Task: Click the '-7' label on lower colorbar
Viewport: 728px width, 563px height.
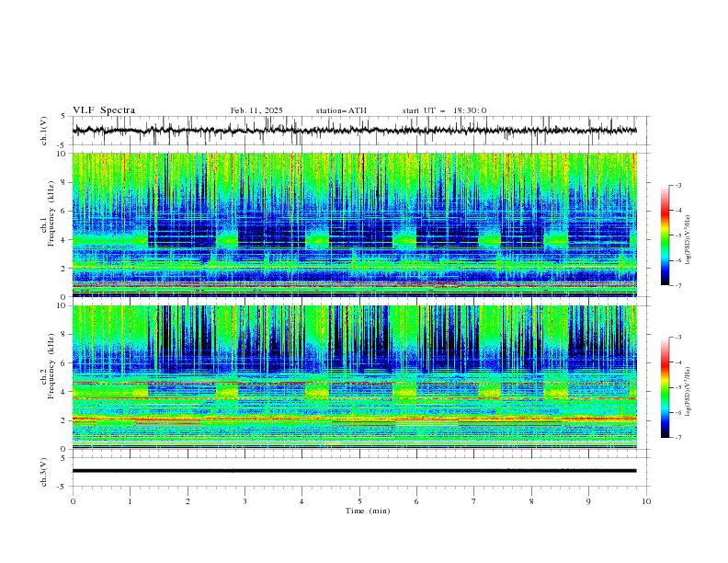Action: point(678,438)
